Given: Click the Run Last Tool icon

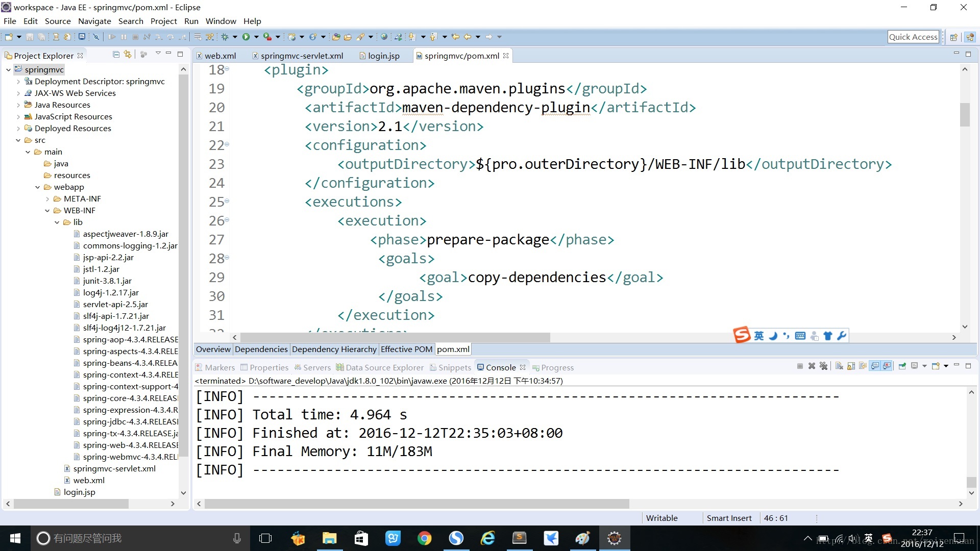Looking at the screenshot, I should (267, 37).
